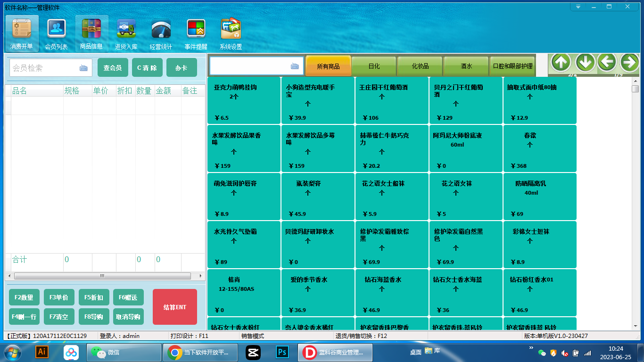Open the 系统设置 system settings icon
644x362 pixels.
pyautogui.click(x=231, y=33)
